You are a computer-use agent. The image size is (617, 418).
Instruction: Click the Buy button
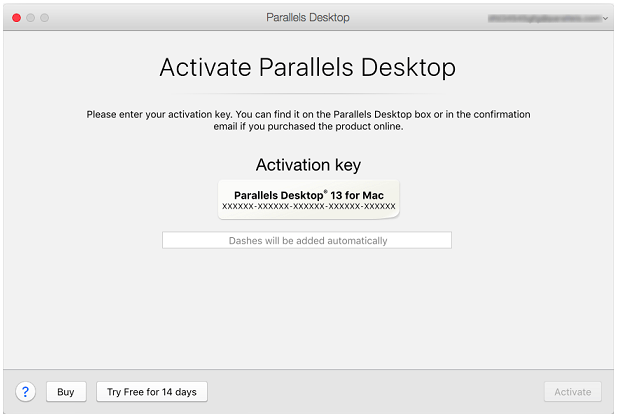click(x=66, y=392)
